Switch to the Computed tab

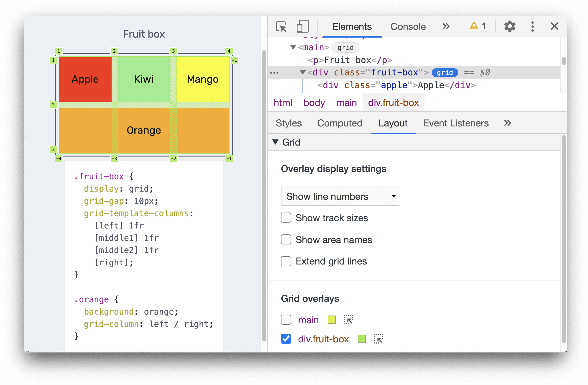[x=340, y=124]
